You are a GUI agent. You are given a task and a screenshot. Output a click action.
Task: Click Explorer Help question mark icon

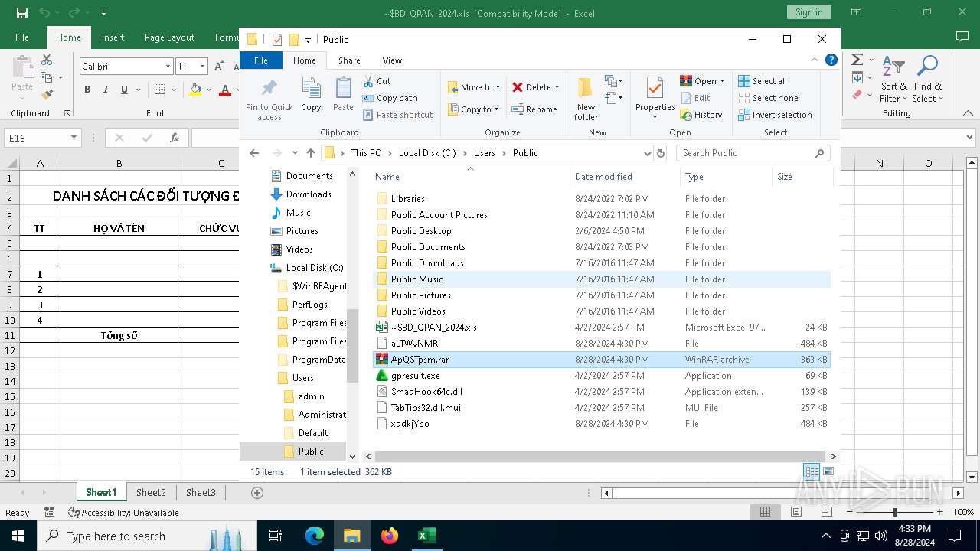click(831, 60)
